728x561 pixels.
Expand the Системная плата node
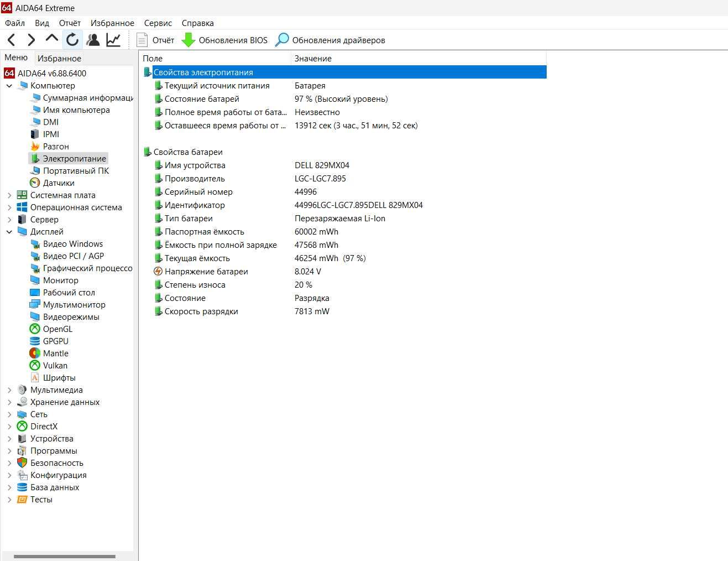9,195
